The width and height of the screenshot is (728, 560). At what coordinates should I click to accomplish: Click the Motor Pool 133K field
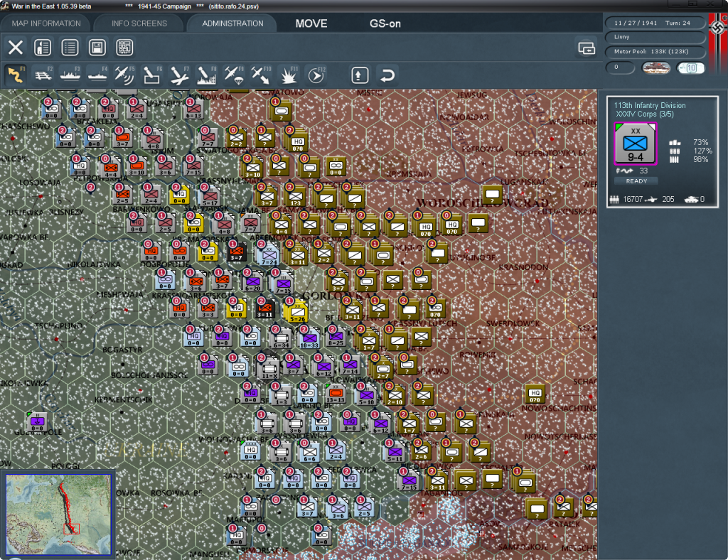655,51
